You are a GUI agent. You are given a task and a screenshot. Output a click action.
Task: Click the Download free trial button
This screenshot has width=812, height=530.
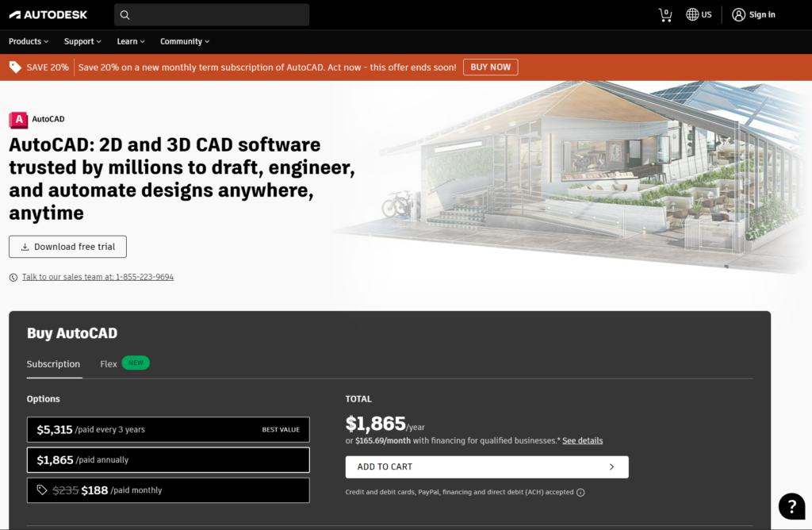tap(68, 247)
